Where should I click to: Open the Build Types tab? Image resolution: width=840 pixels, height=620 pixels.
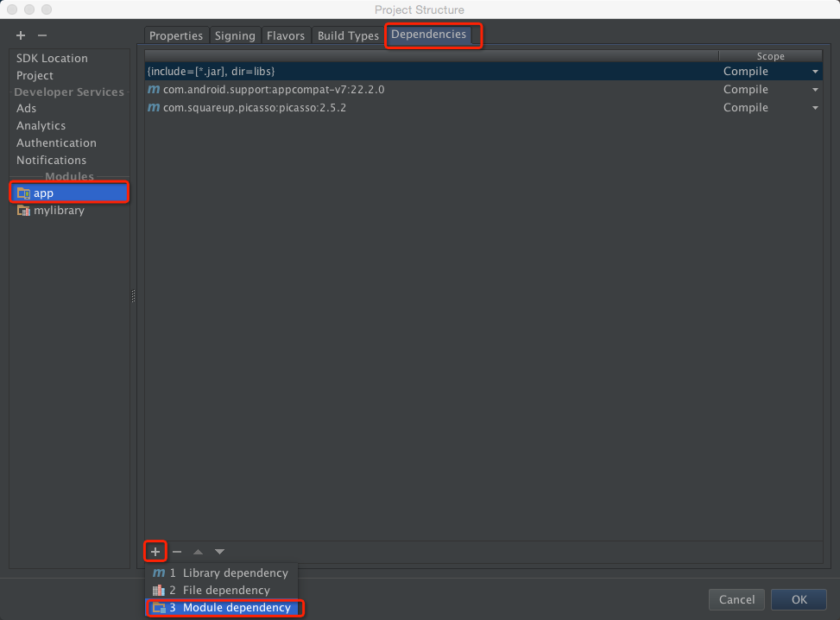(348, 35)
